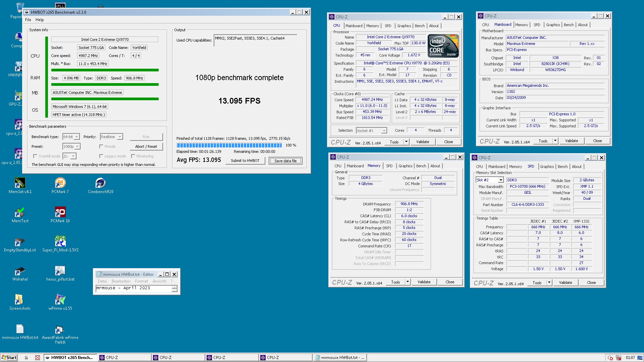Viewport: 644px width, 362px height.
Task: Open the File menu in HWBOT benchmark
Action: pyautogui.click(x=28, y=20)
